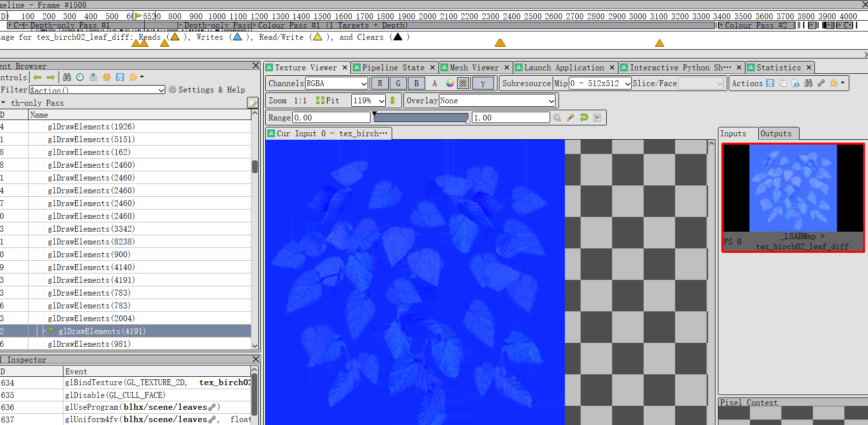Open the Mip level 0 - 512x512 dropdown
This screenshot has width=868, height=425.
[600, 84]
